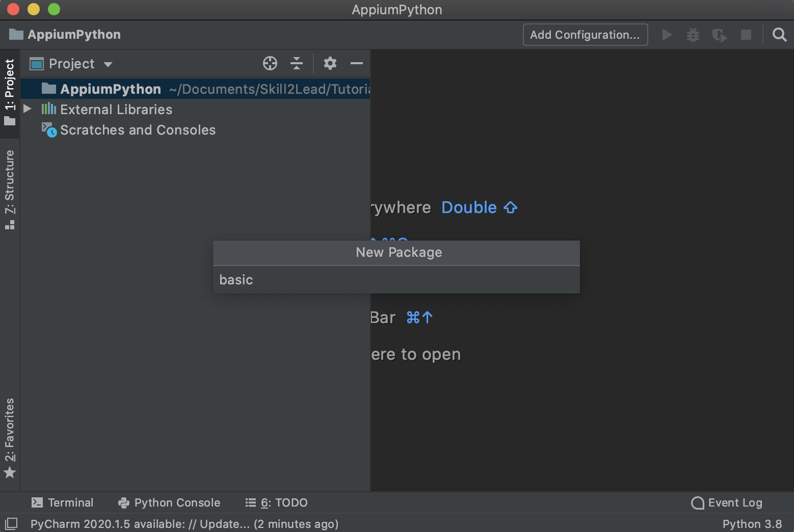Hide the Project panel with minus icon
Screen dimensions: 794x532
coord(357,63)
